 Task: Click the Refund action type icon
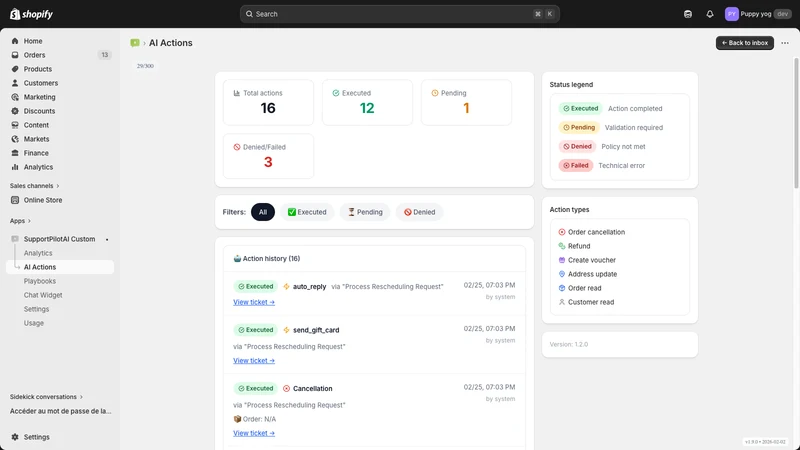[562, 246]
